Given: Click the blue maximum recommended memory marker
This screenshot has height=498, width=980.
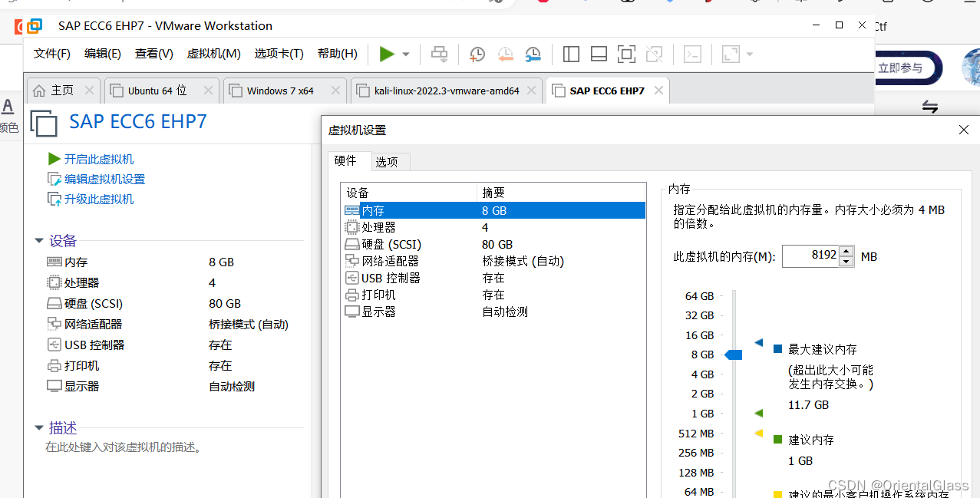Looking at the screenshot, I should 758,342.
